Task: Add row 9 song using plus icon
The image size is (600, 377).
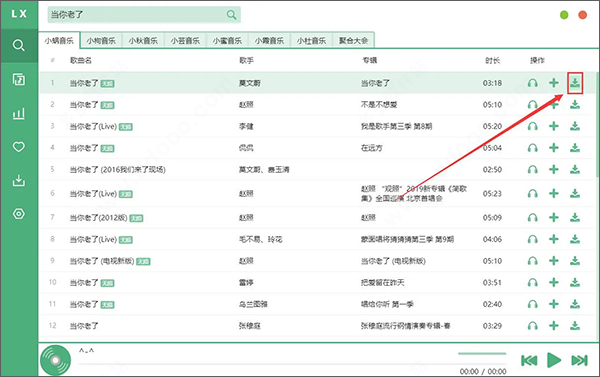Action: 554,261
